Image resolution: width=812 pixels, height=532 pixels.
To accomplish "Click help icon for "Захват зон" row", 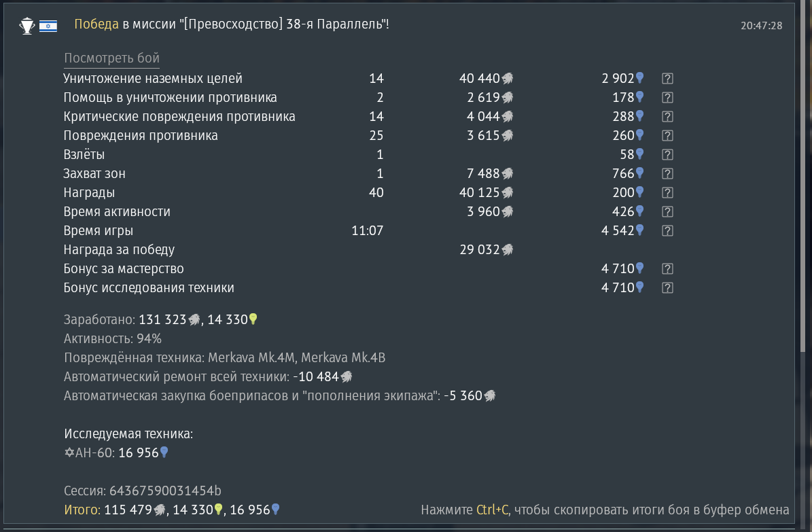I will (667, 174).
